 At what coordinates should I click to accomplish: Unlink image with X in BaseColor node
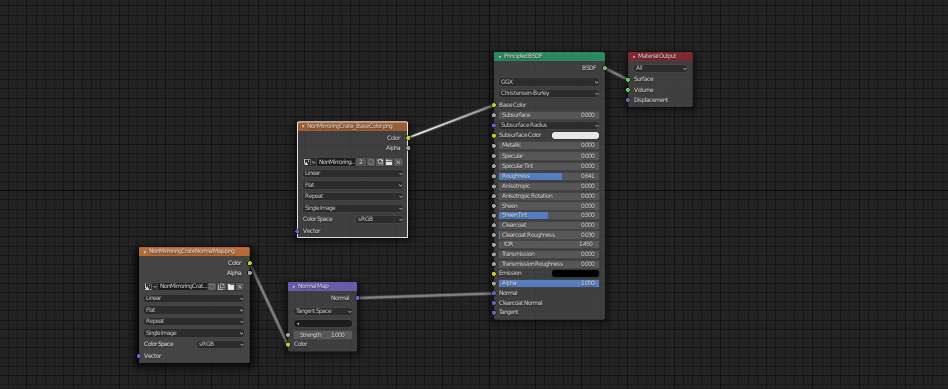[x=398, y=162]
